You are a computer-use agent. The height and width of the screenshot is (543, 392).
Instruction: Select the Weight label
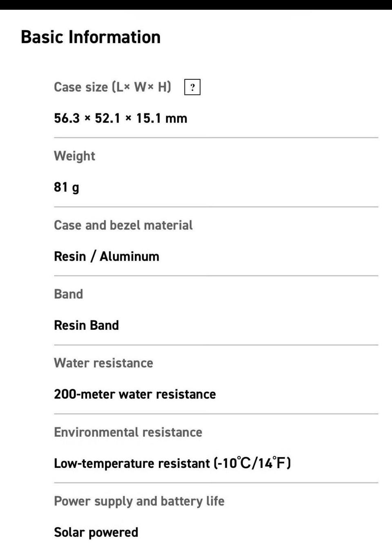74,156
